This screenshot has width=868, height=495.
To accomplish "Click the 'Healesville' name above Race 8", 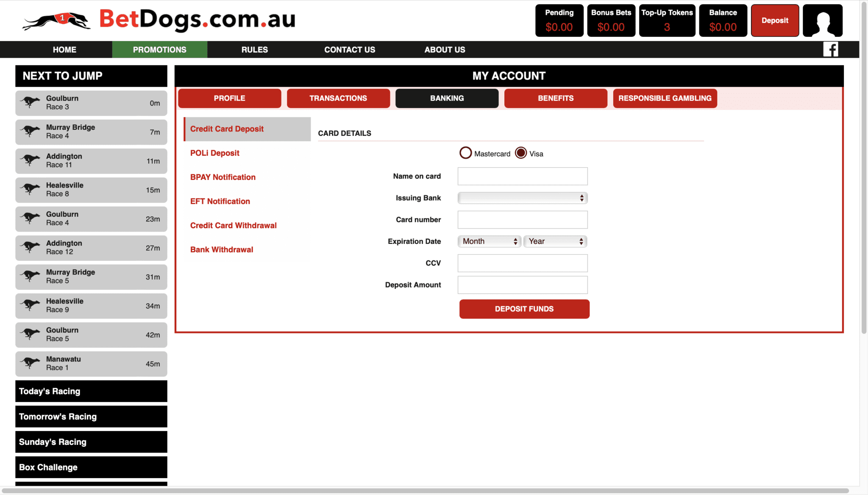I will click(x=65, y=185).
